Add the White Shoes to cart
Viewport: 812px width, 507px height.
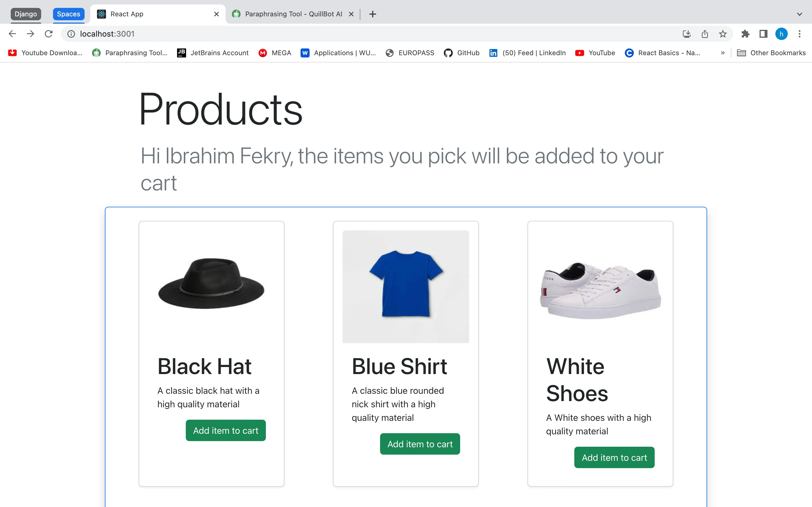(614, 457)
